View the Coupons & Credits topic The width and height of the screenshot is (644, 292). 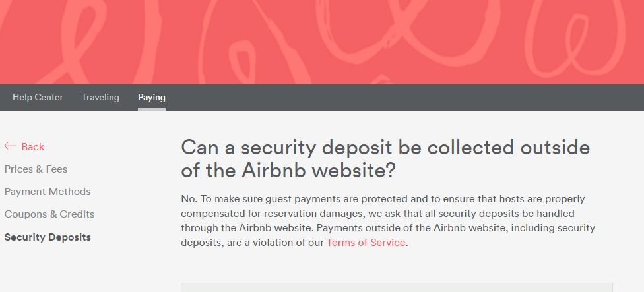(x=49, y=214)
